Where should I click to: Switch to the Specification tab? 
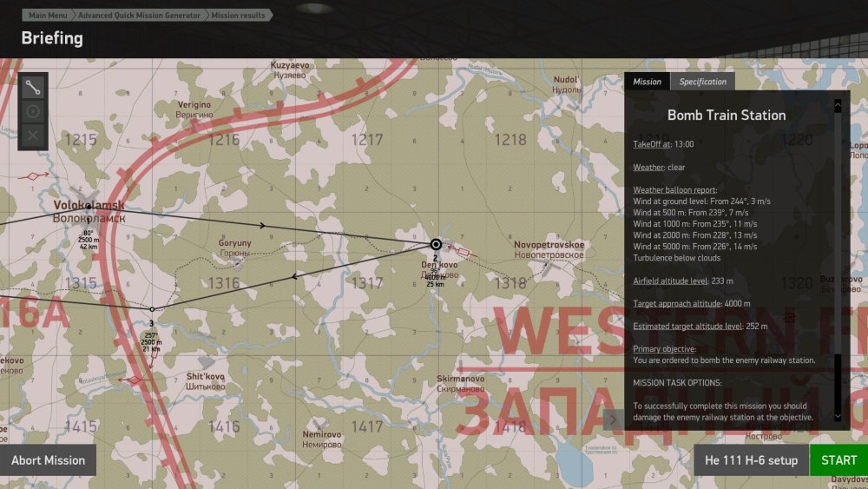(702, 82)
